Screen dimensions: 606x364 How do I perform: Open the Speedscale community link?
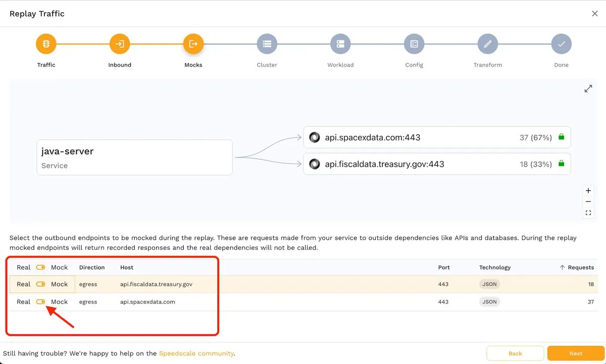coord(196,353)
